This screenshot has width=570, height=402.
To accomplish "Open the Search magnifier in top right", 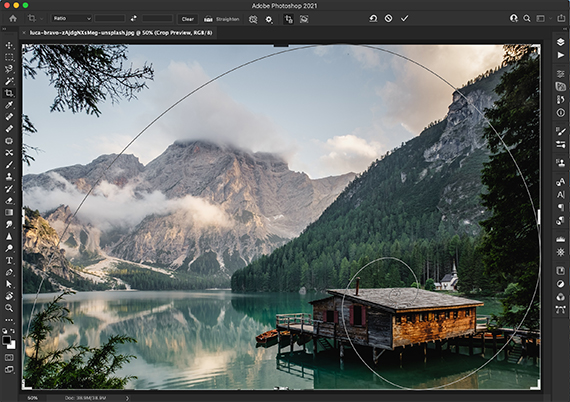I will tap(526, 18).
